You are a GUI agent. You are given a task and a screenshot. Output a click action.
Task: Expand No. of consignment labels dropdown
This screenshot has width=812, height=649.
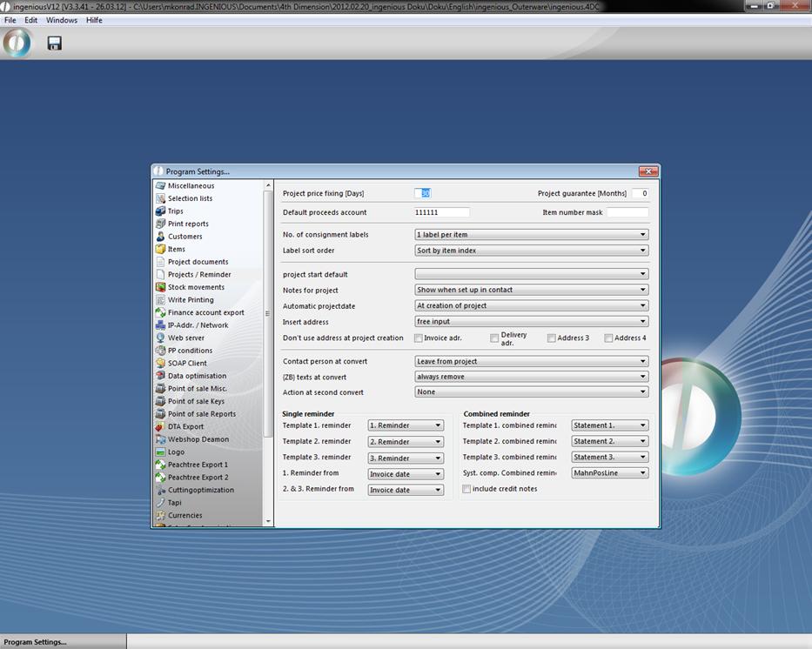point(643,235)
